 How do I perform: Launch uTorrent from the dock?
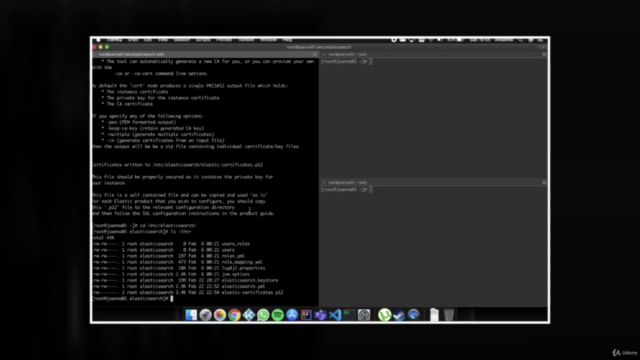[x=384, y=315]
